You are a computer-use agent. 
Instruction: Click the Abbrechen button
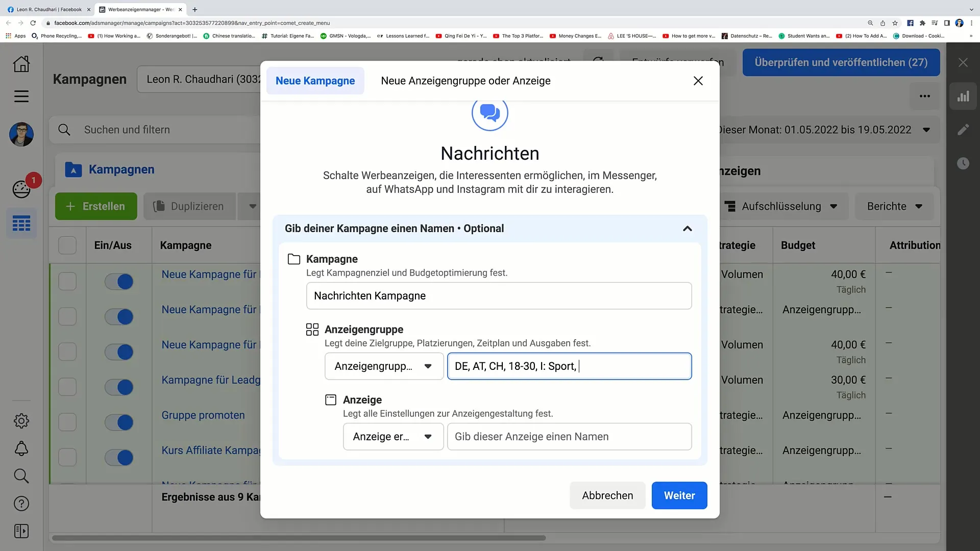tap(607, 495)
